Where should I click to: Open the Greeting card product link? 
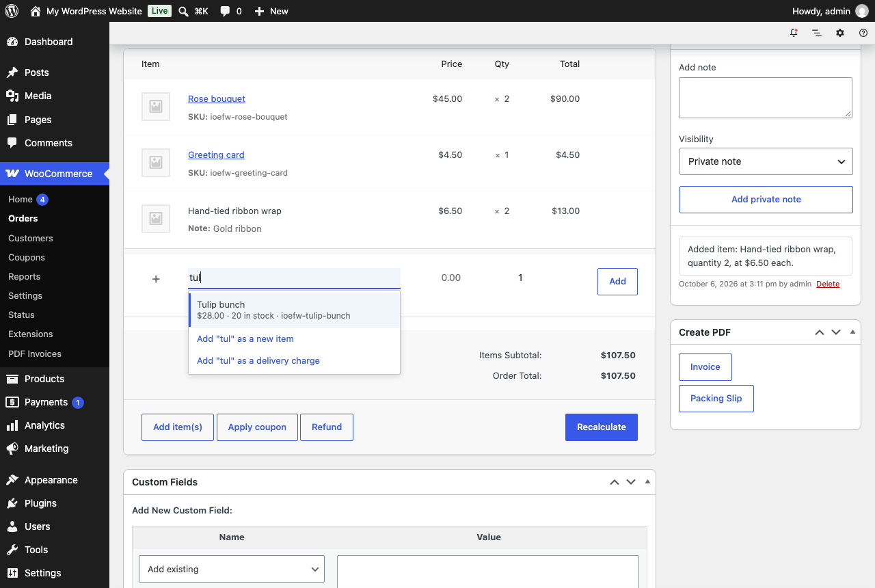point(216,155)
